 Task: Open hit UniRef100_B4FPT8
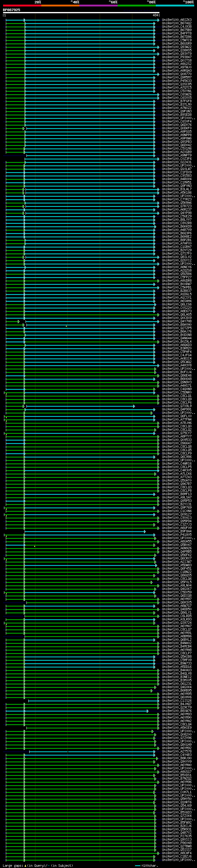pyautogui.click(x=177, y=33)
